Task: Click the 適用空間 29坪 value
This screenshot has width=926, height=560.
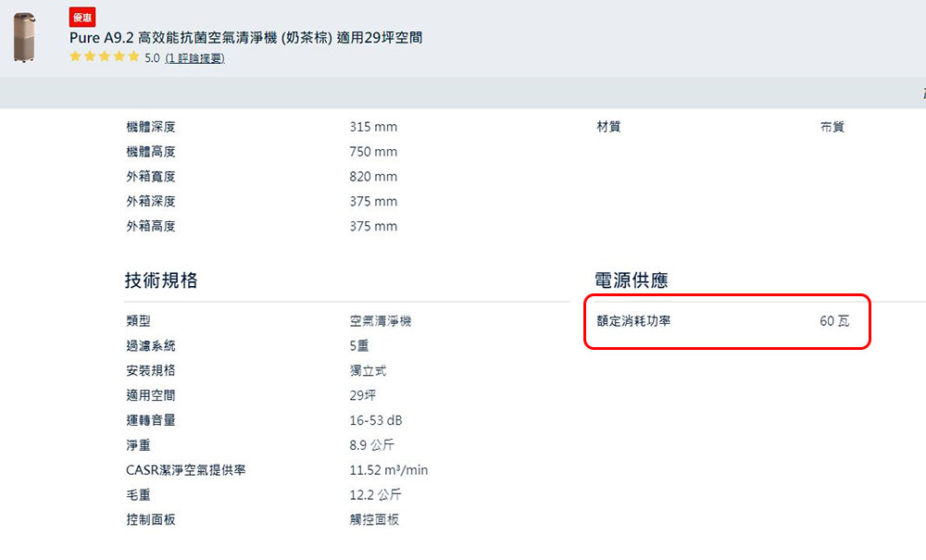Action: 363,395
